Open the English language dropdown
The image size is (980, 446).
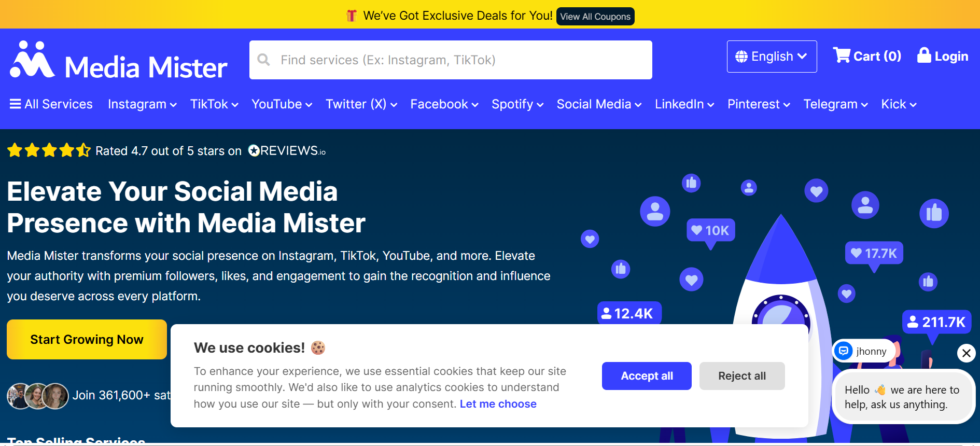[772, 57]
